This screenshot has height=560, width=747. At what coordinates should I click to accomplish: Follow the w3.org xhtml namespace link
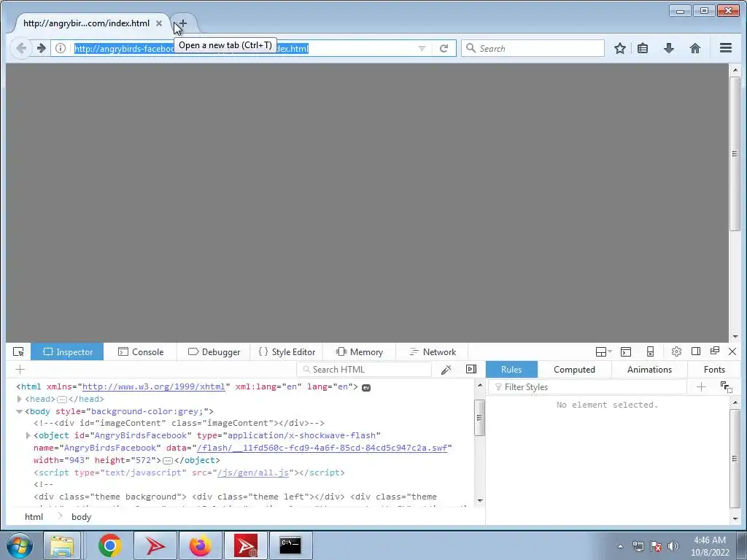coord(153,386)
